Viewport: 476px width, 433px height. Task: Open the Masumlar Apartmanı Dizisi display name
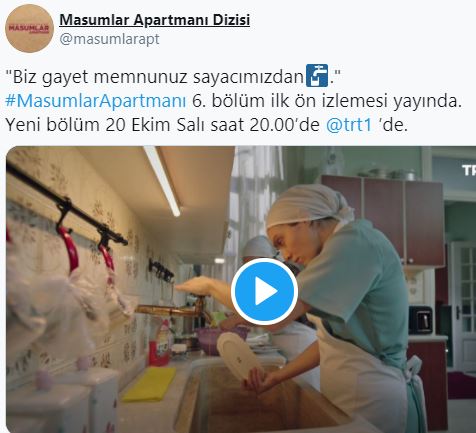click(155, 20)
